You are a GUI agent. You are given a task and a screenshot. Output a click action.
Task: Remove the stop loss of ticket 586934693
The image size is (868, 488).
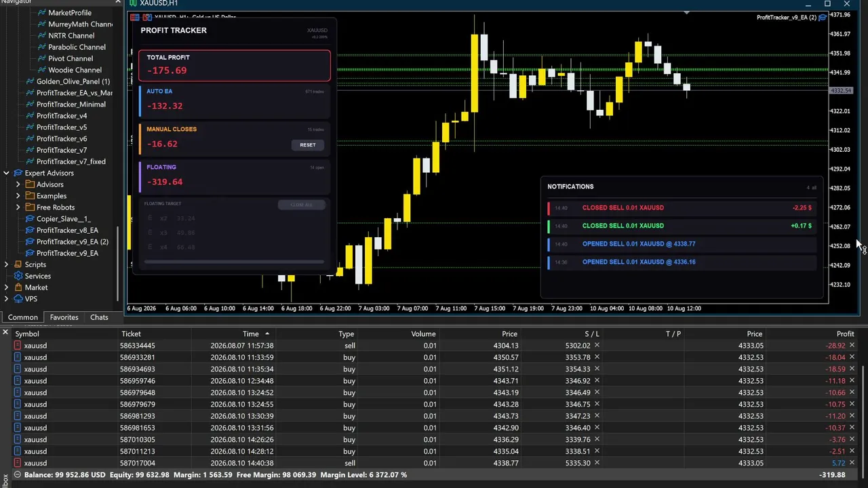(597, 369)
